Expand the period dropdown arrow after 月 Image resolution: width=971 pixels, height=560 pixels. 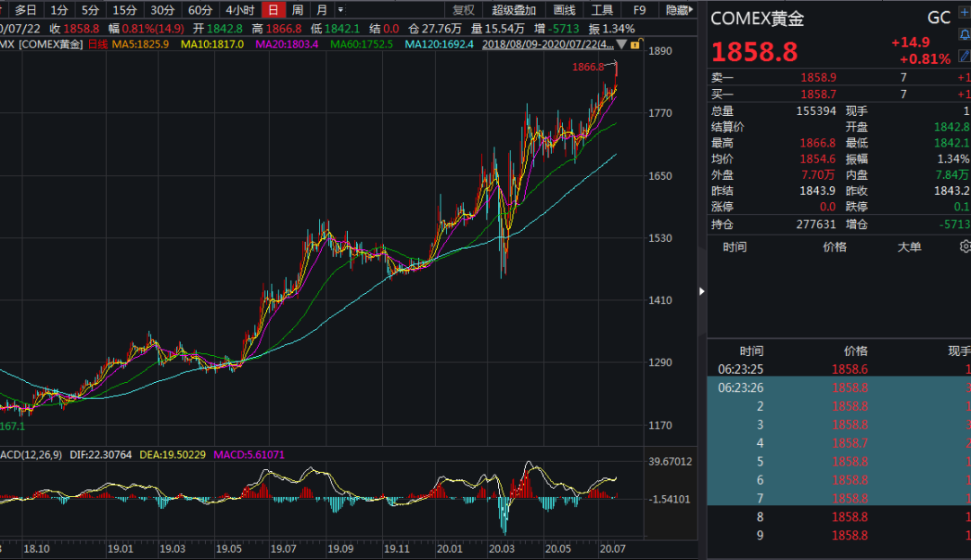340,11
